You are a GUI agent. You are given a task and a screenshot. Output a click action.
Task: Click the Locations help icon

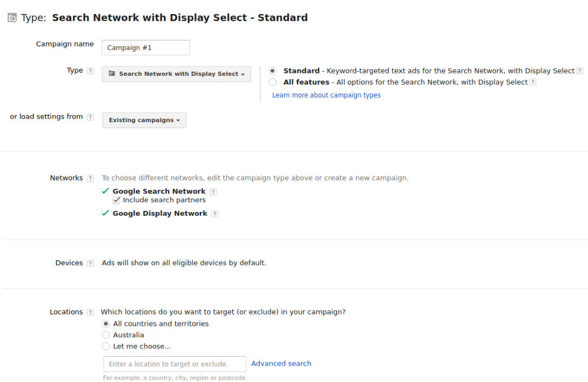click(x=90, y=312)
